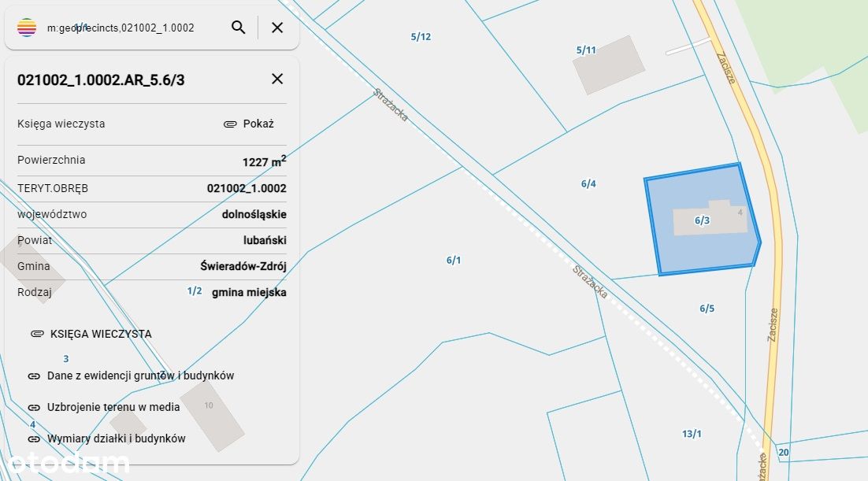
Task: Click the area value 1227 m²
Action: (x=264, y=161)
